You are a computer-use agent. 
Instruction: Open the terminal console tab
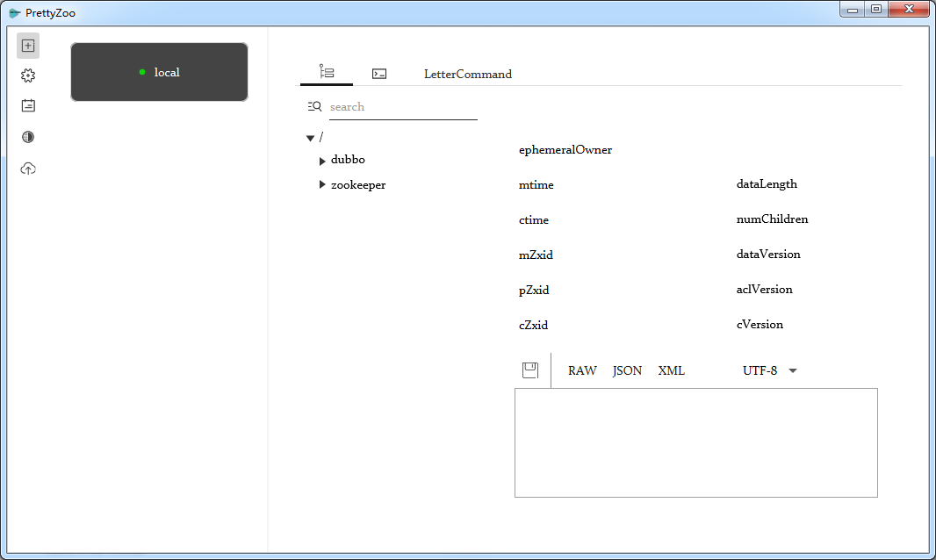coord(379,74)
